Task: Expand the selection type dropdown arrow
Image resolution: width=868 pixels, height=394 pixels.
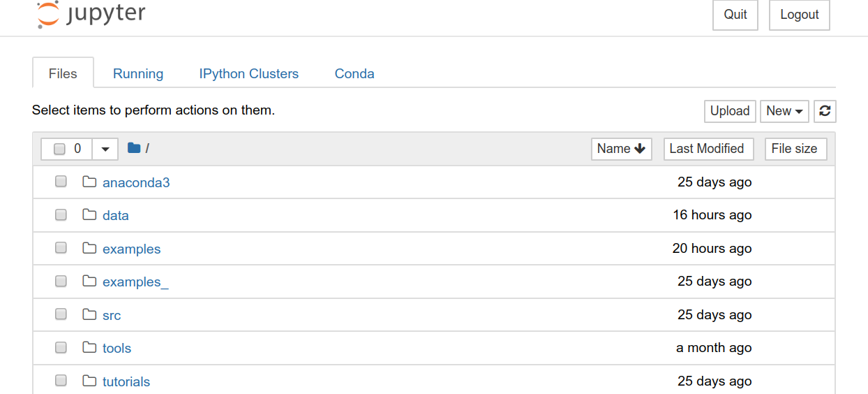Action: tap(105, 149)
